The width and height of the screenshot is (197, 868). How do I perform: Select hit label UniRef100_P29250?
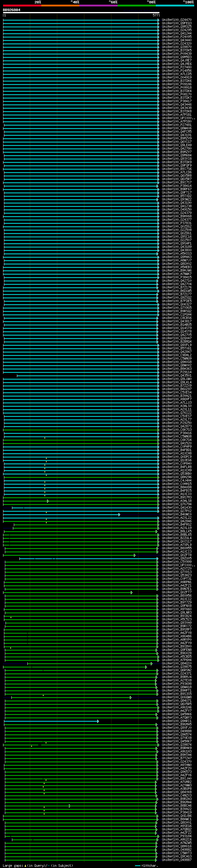tap(176, 423)
